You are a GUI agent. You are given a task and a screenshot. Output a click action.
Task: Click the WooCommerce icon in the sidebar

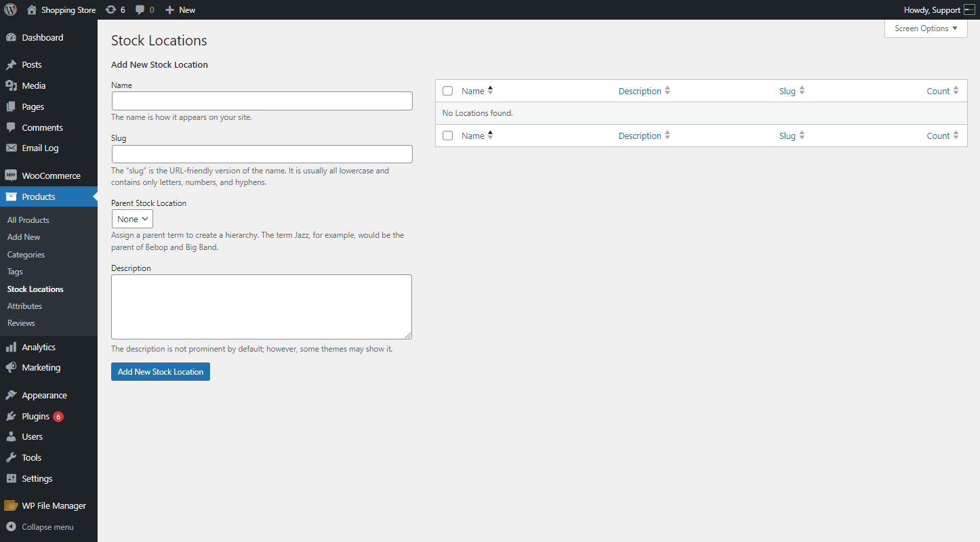(11, 175)
